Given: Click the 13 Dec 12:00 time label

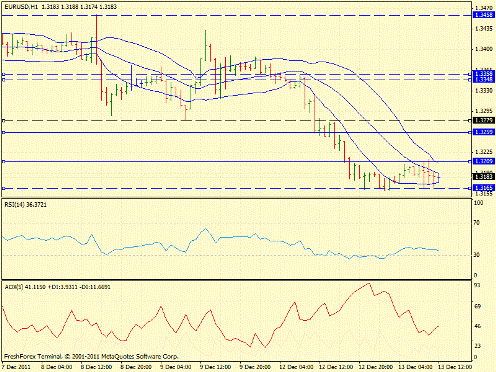Looking at the screenshot, I should click(x=456, y=367).
